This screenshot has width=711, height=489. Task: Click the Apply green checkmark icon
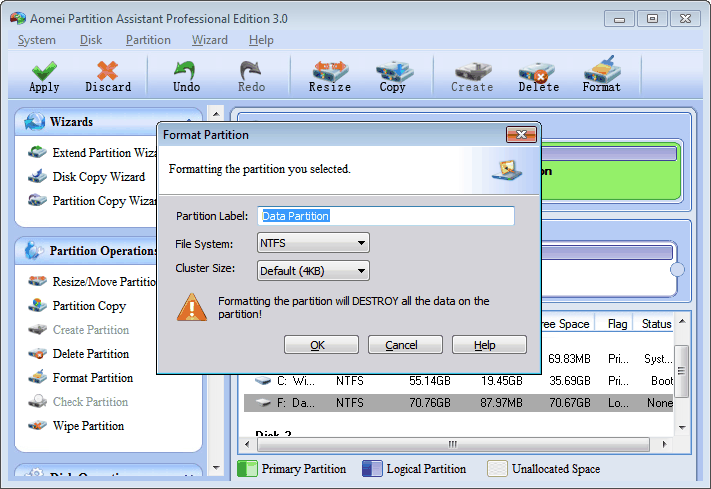click(x=44, y=71)
